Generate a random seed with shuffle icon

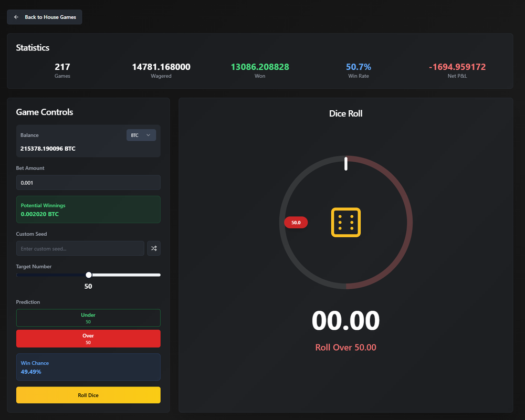(x=154, y=248)
